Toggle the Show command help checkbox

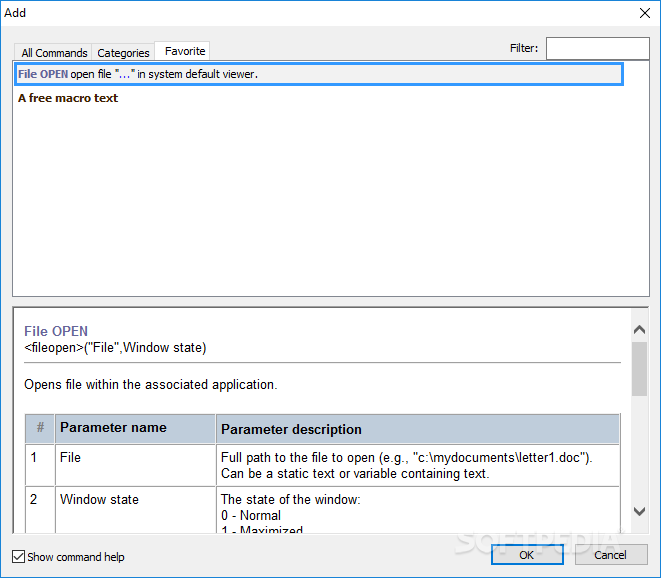point(19,556)
